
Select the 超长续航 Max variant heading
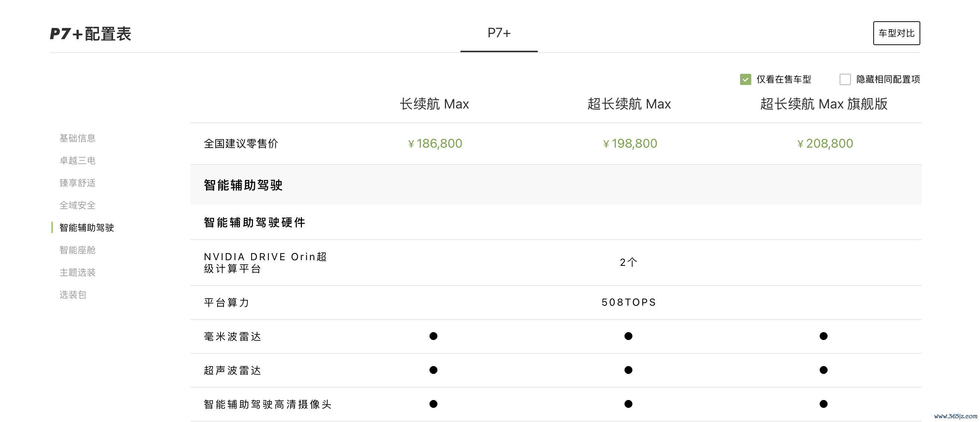pos(628,104)
